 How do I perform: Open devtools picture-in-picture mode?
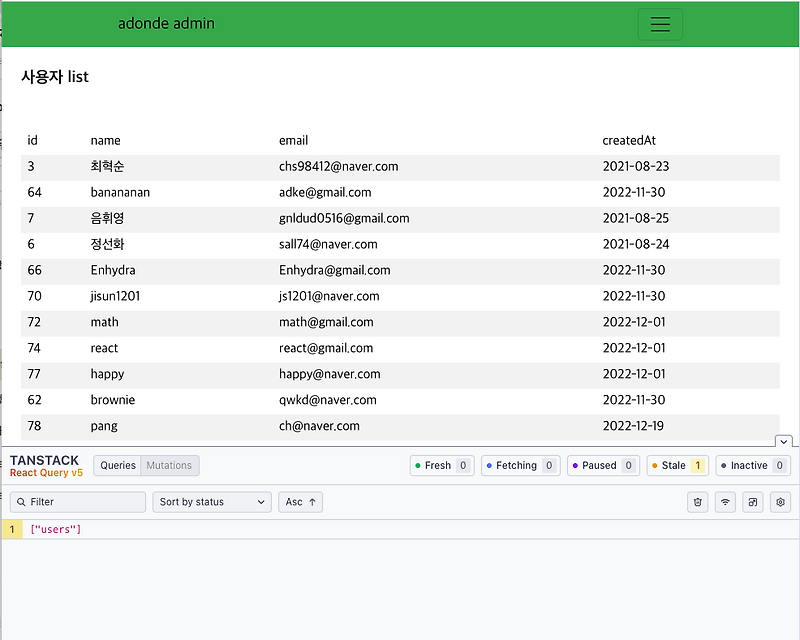tap(752, 502)
